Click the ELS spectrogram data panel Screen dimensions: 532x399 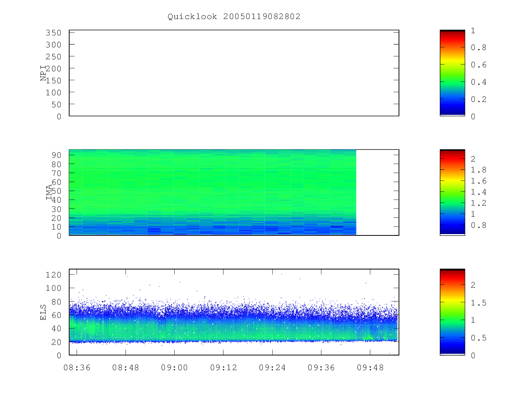(x=234, y=312)
